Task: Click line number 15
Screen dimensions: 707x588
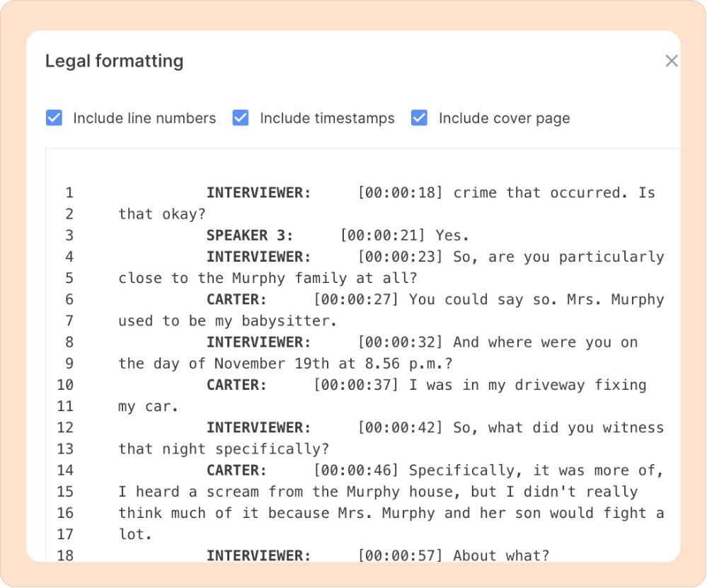Action: click(65, 492)
